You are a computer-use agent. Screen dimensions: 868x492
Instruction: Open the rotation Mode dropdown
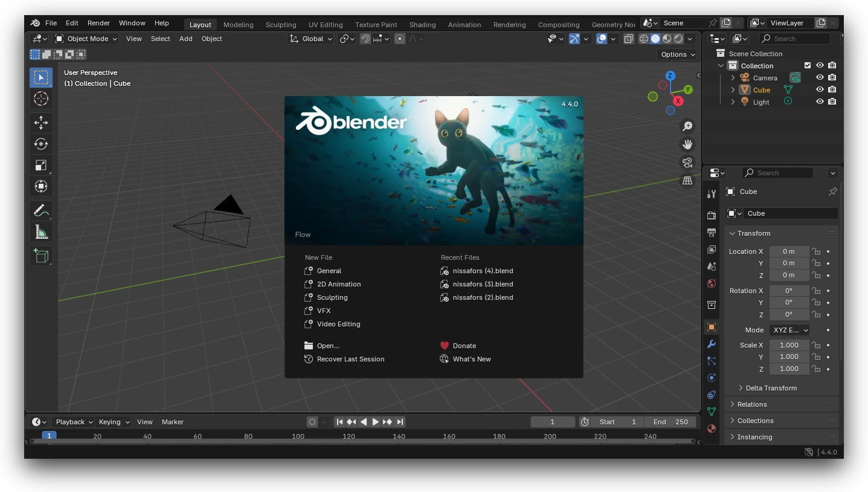point(789,330)
